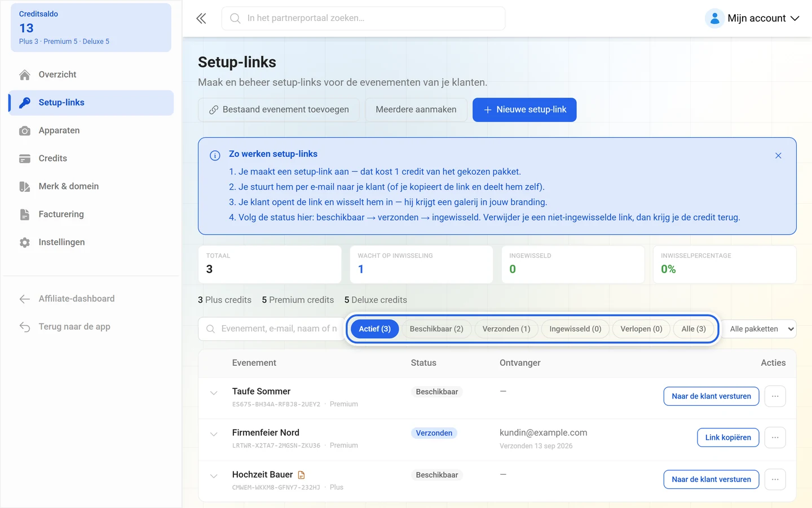This screenshot has height=508, width=812.
Task: Open more actions for Taufe Sommer
Action: click(775, 396)
